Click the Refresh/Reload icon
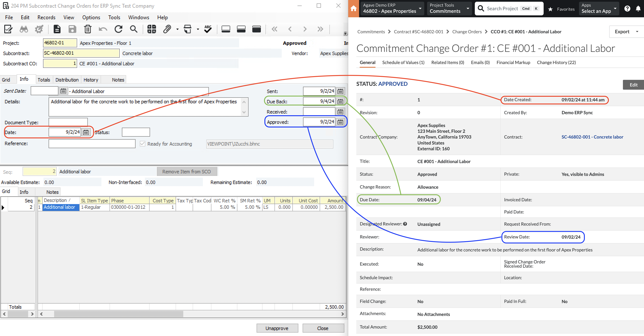 118,29
